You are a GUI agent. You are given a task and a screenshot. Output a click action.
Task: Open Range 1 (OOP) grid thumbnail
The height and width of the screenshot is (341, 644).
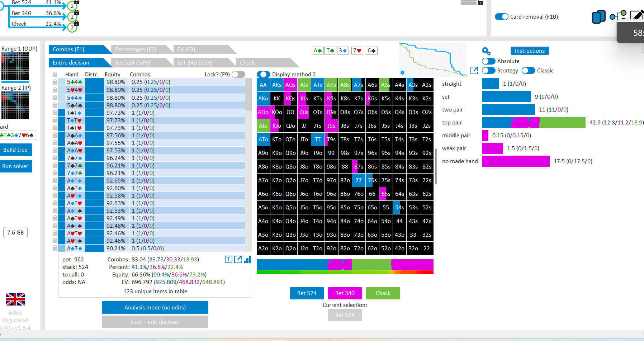point(15,66)
